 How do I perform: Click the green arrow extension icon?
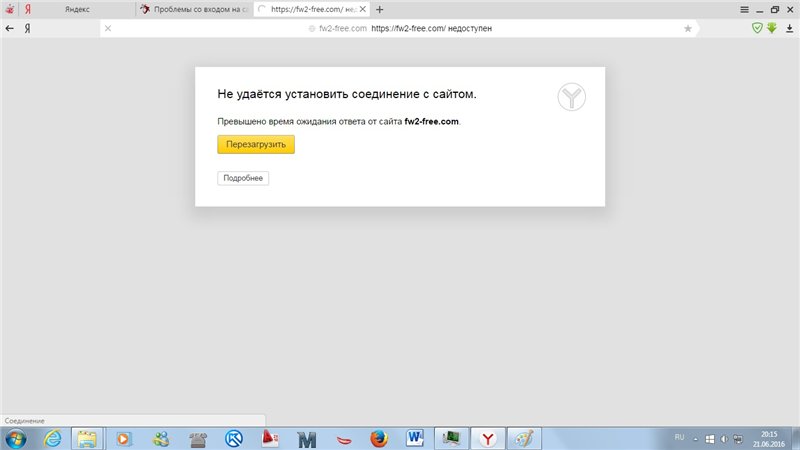coord(771,28)
